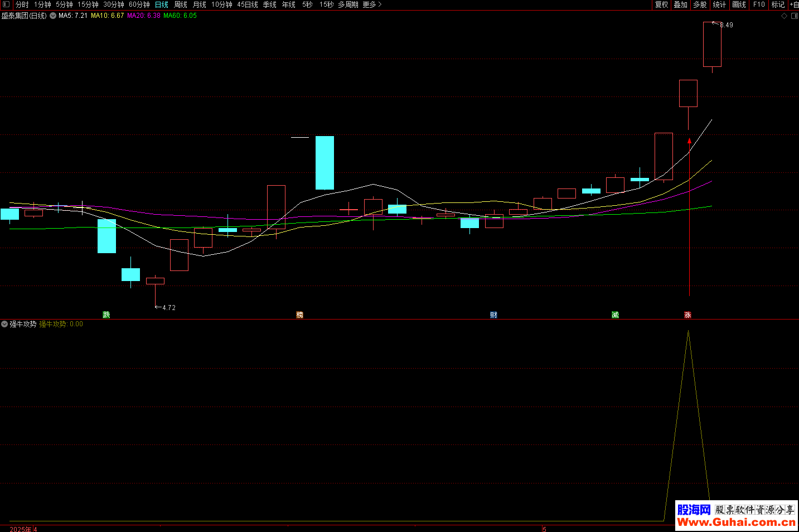Open the 多股 multi-stock view
Image resolution: width=799 pixels, height=532 pixels.
point(700,4)
